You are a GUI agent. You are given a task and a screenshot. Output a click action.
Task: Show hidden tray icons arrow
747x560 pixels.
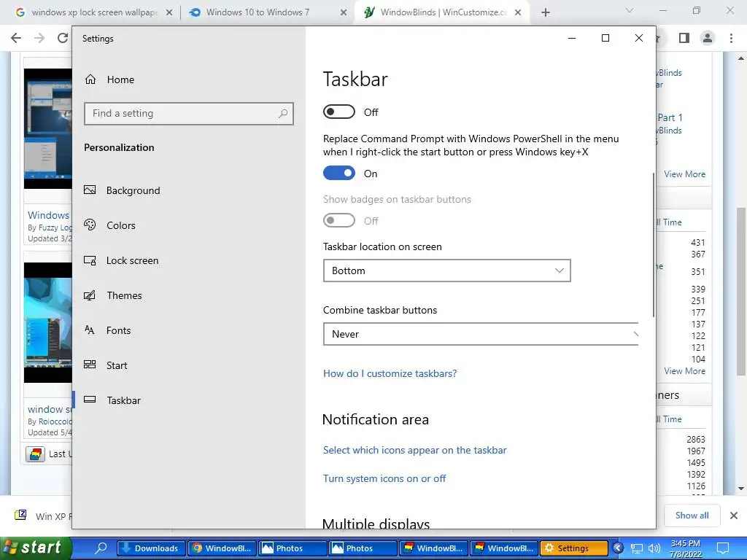618,548
